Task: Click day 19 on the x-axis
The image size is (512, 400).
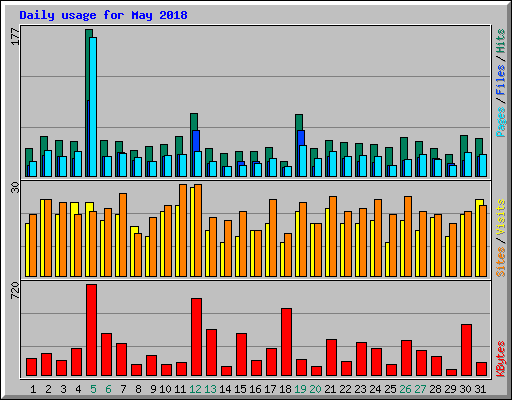Action: [300, 389]
